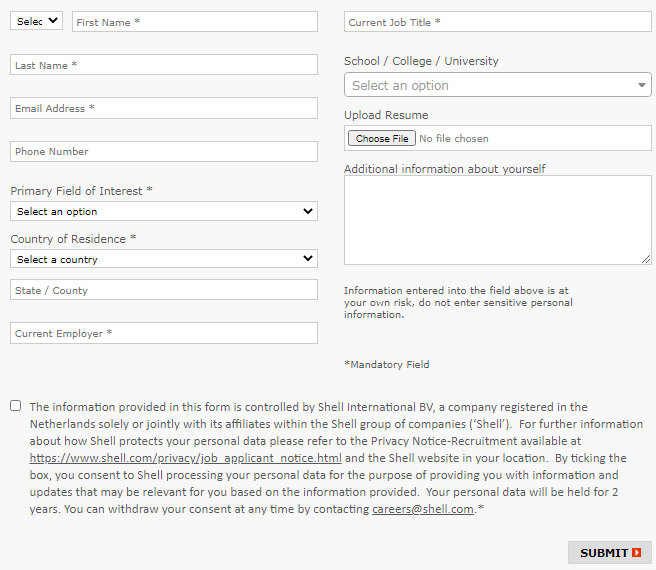Click the Additional information text area

(x=497, y=219)
